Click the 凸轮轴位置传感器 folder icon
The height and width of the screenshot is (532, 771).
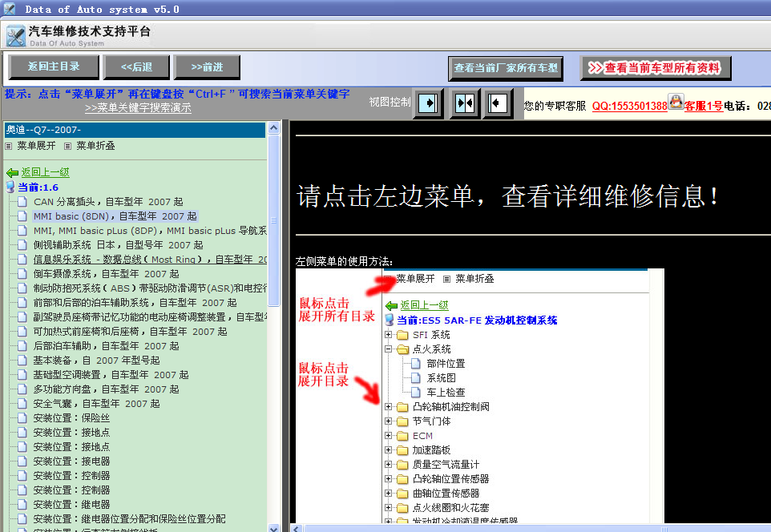coord(402,479)
